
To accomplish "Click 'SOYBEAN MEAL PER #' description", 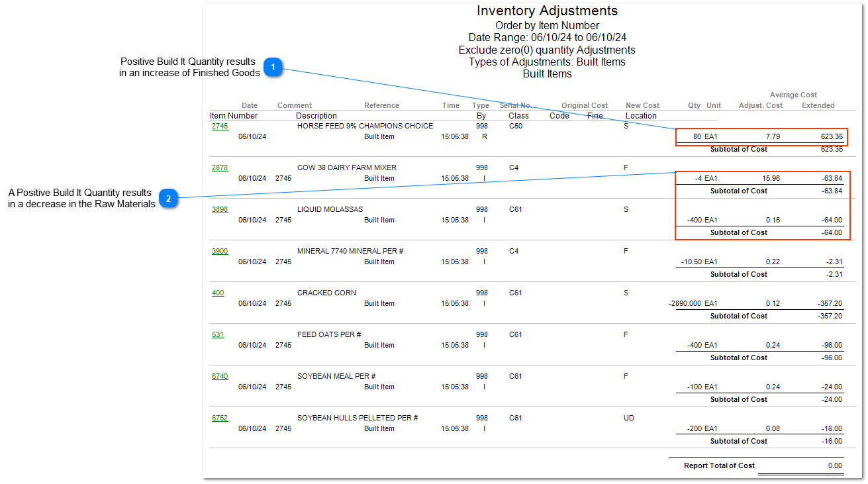I will pos(336,376).
